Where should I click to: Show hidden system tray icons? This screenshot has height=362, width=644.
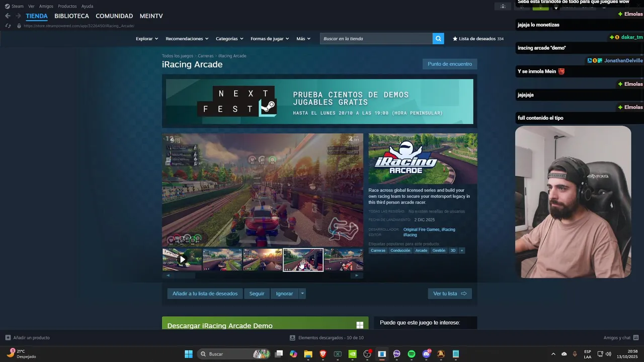[x=553, y=354]
